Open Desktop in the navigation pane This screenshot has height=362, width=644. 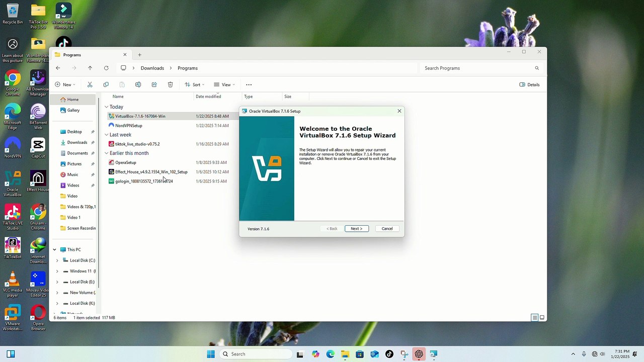[x=74, y=132]
